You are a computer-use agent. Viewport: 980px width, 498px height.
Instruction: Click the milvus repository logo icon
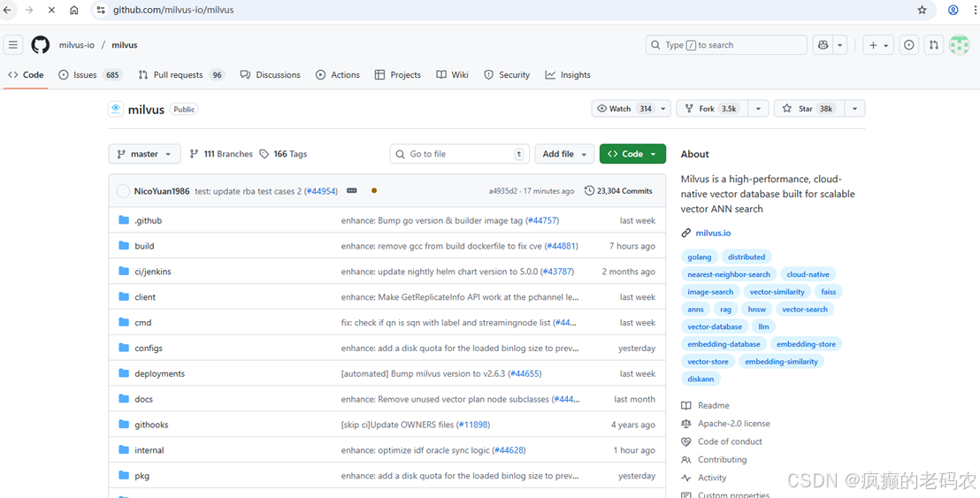click(x=116, y=110)
